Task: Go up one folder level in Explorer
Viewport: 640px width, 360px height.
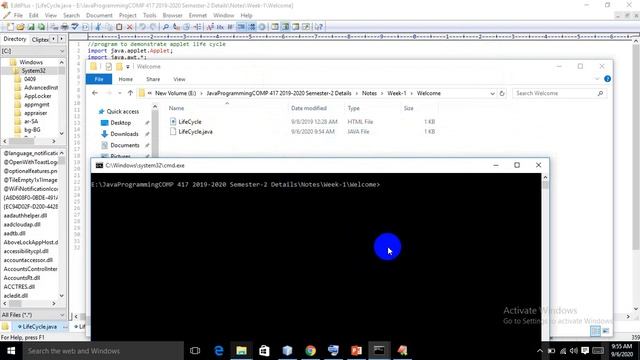Action: point(130,93)
